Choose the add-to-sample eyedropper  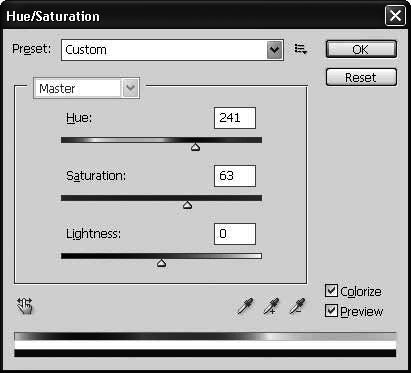271,306
